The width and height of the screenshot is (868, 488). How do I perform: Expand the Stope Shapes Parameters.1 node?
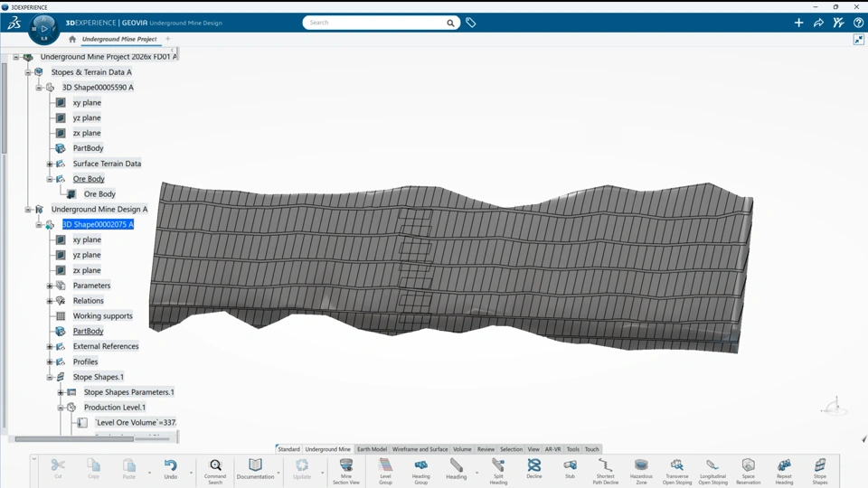61,392
